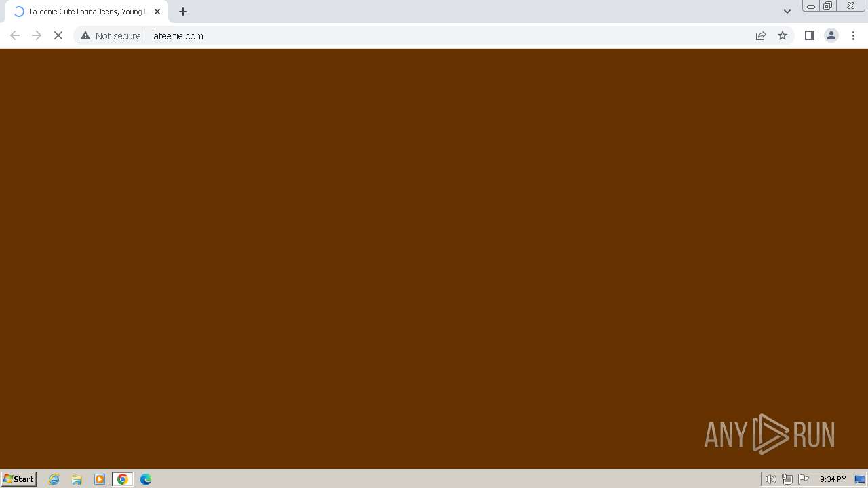Toggle the Chrome side panel
The image size is (868, 488).
pyautogui.click(x=810, y=36)
